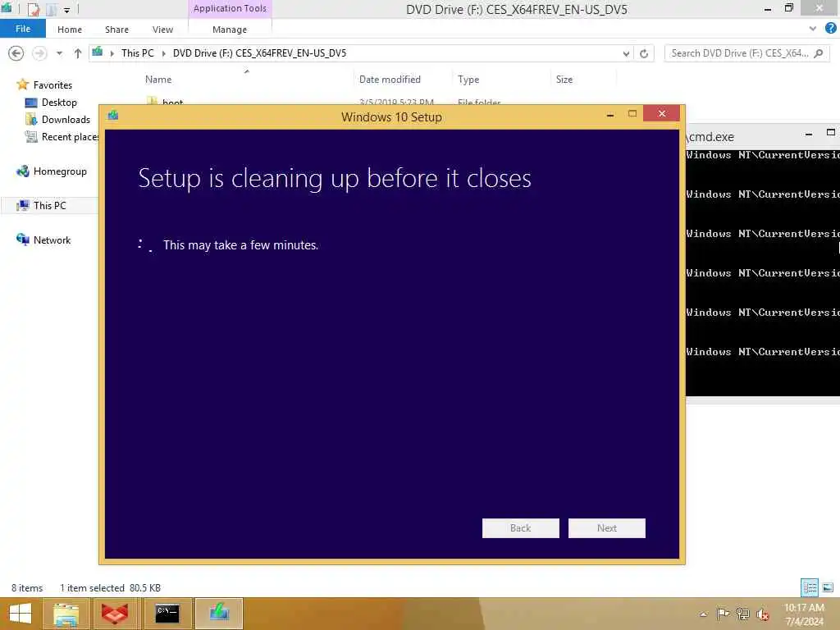
Task: Switch to large icons view in status bar
Action: click(x=828, y=587)
